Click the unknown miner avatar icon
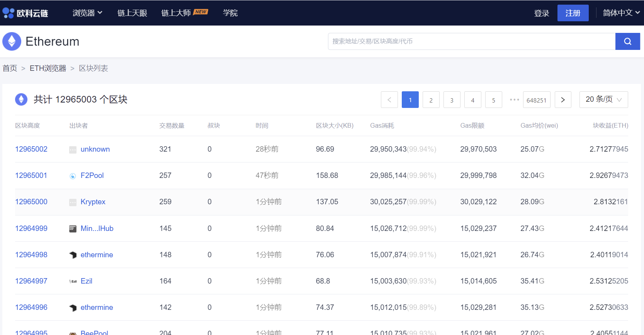The height and width of the screenshot is (335, 644). (x=73, y=150)
